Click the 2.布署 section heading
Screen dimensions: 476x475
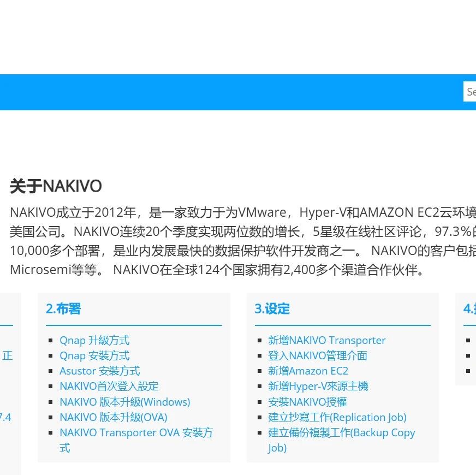click(x=63, y=308)
